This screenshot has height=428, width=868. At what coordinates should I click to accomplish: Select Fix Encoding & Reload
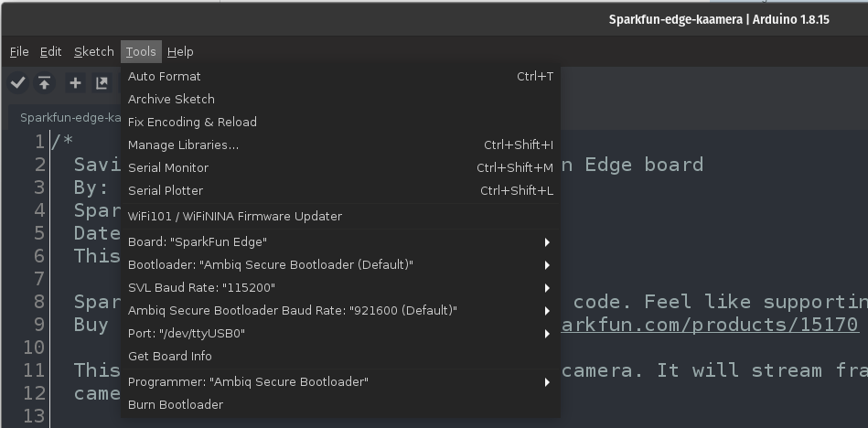192,123
